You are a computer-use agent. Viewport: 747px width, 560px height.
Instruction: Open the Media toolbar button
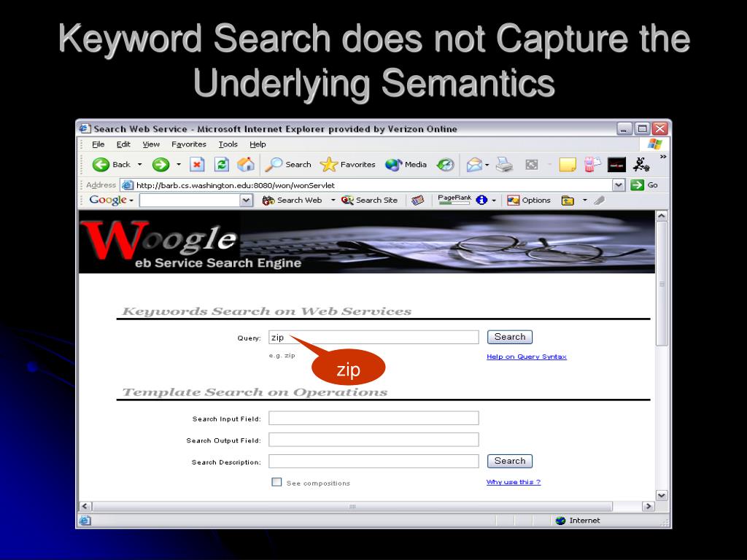[406, 165]
